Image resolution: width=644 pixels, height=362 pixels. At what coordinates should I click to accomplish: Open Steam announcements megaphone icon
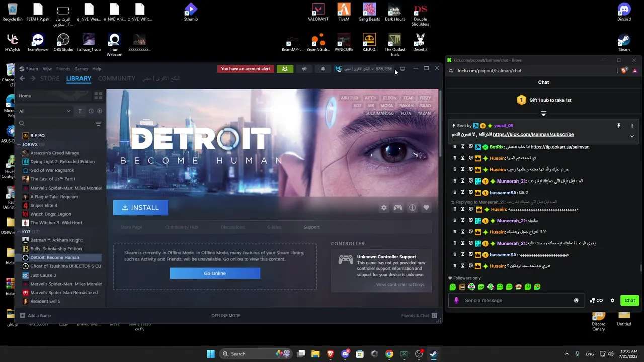tap(304, 69)
